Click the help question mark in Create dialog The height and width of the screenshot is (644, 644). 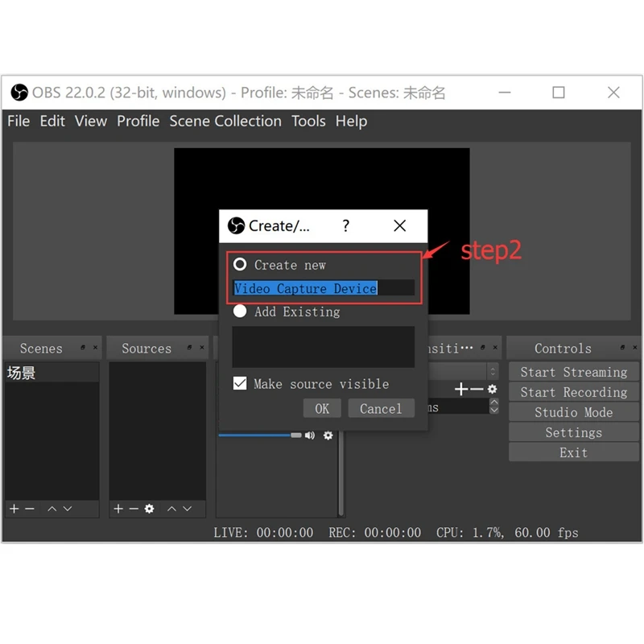pyautogui.click(x=346, y=226)
